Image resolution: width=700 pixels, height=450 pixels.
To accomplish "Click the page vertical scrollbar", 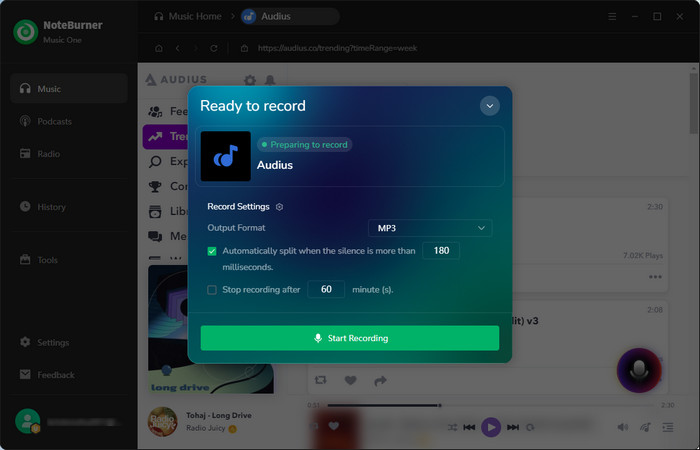I will point(693,103).
